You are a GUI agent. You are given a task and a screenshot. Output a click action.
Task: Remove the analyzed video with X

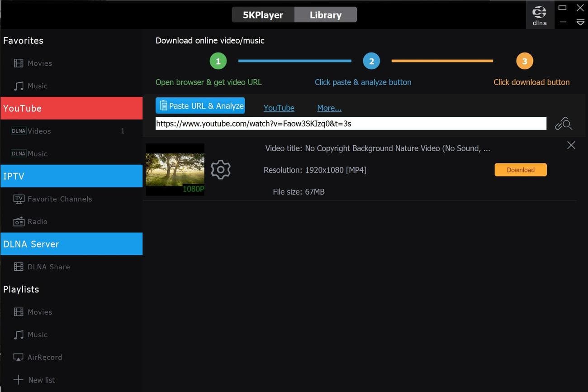click(x=571, y=145)
